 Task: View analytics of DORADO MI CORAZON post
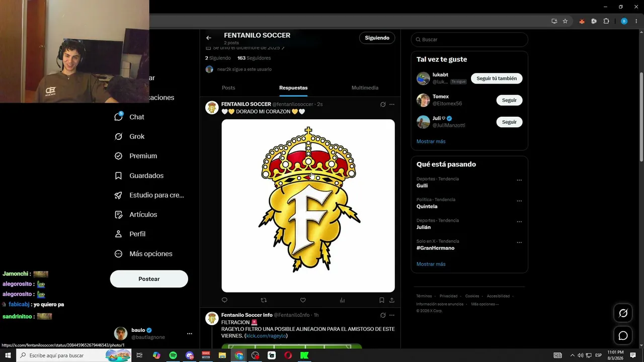point(342,300)
